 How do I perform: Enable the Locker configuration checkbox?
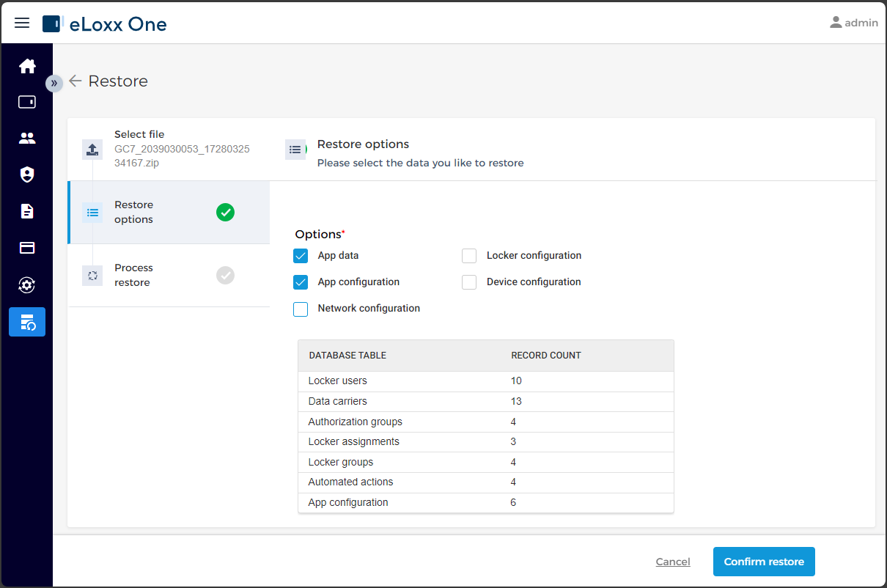pos(469,256)
